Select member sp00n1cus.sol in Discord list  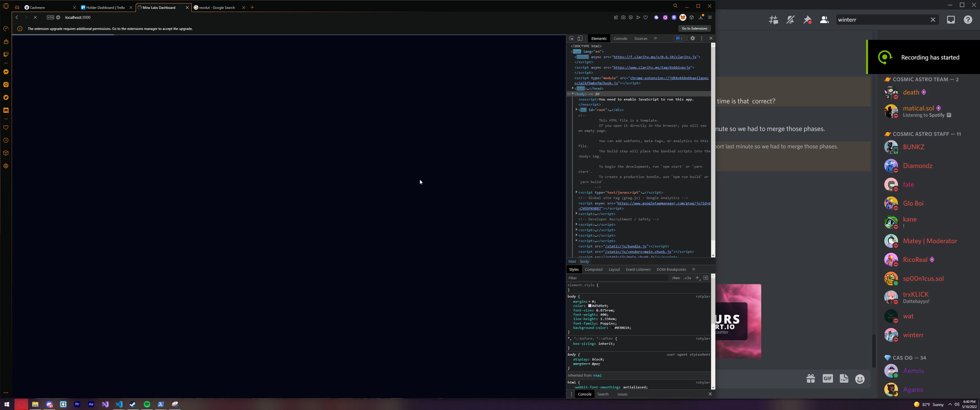click(x=923, y=279)
